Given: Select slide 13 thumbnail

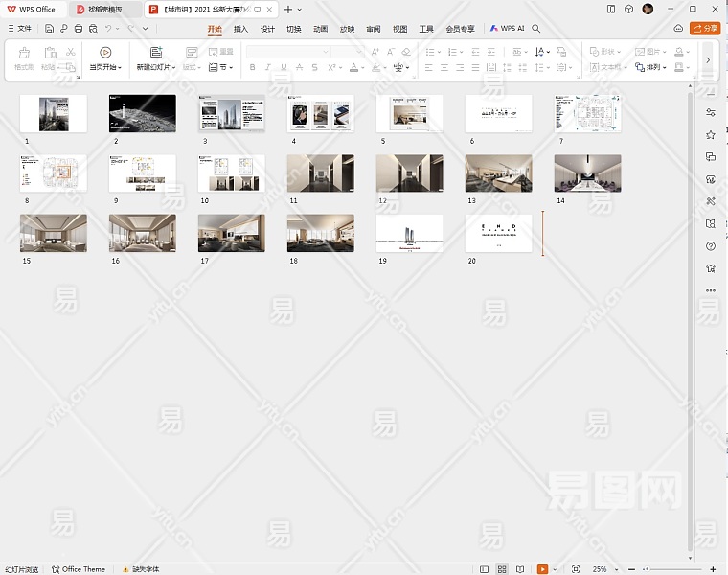Looking at the screenshot, I should click(498, 173).
